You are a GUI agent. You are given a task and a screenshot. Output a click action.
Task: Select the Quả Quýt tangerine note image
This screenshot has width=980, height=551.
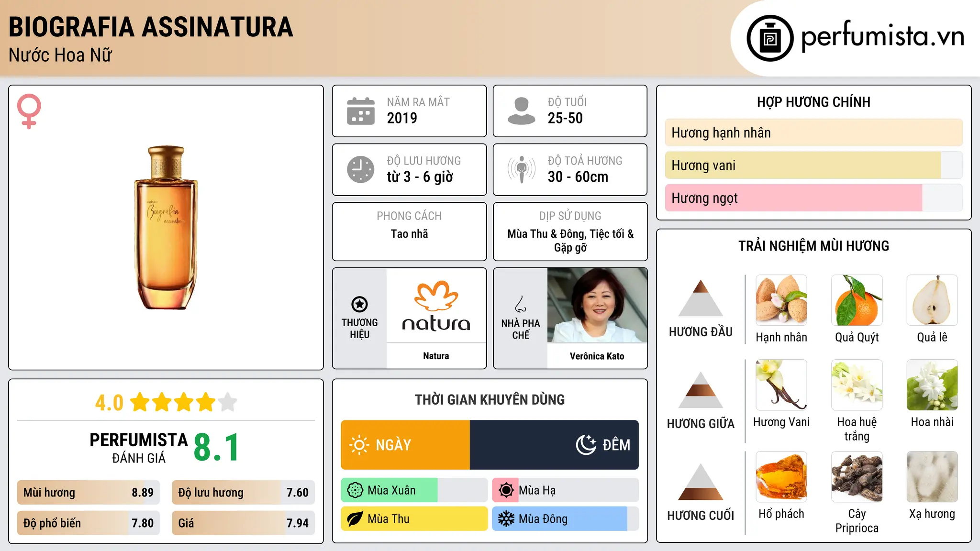coord(857,300)
